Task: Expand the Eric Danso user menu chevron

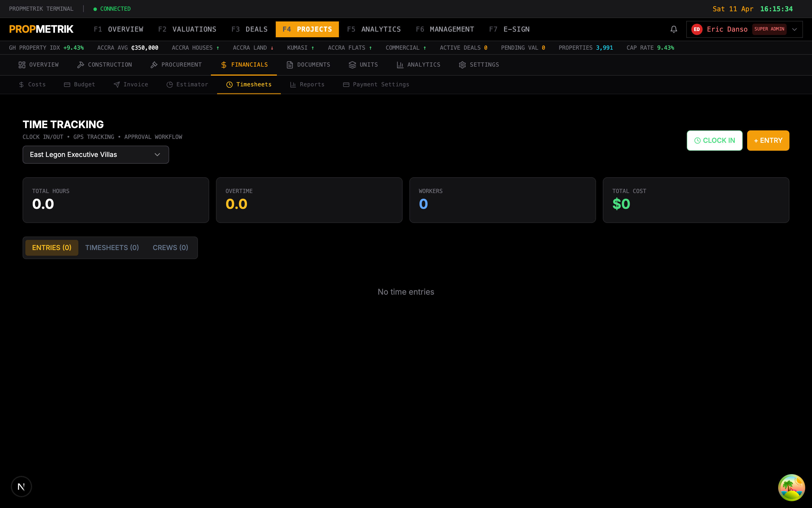Action: point(794,29)
